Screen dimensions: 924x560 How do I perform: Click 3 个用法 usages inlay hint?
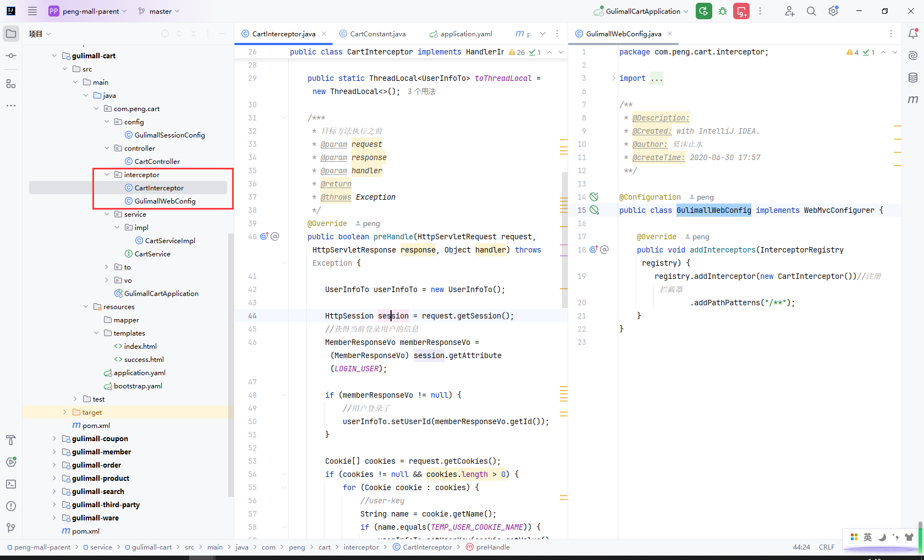pyautogui.click(x=421, y=91)
